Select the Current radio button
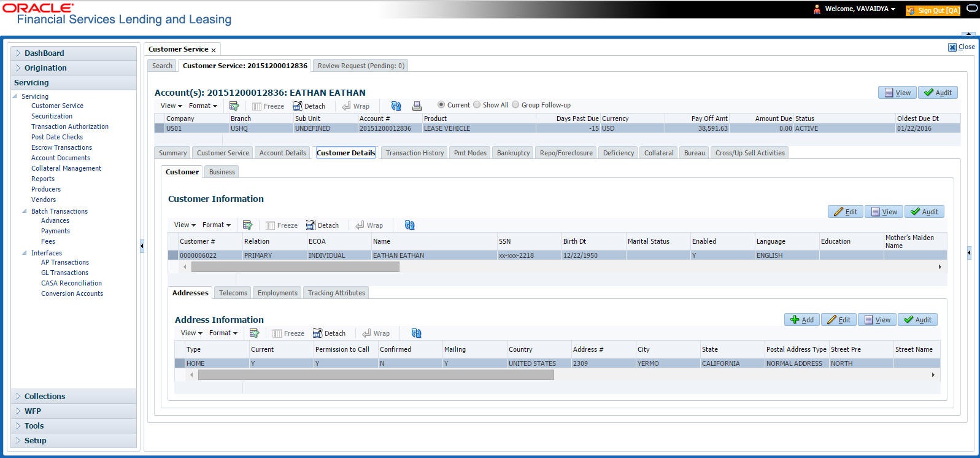The image size is (980, 458). click(x=441, y=105)
